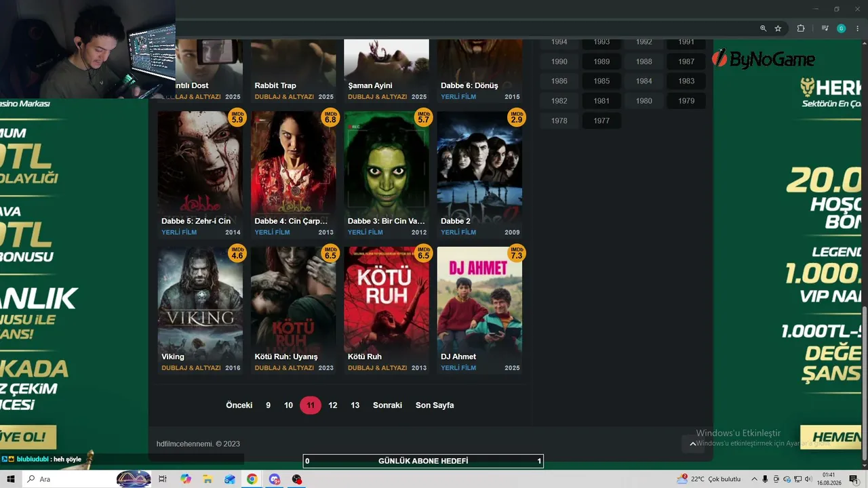Filter films by year 1979

[686, 101]
